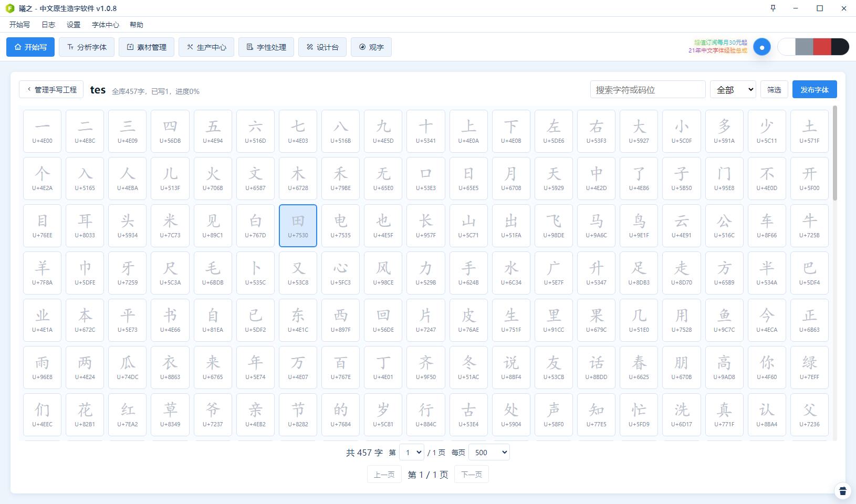Select the 心 U+5FC3 character cell
Image resolution: width=856 pixels, height=504 pixels.
pos(340,273)
